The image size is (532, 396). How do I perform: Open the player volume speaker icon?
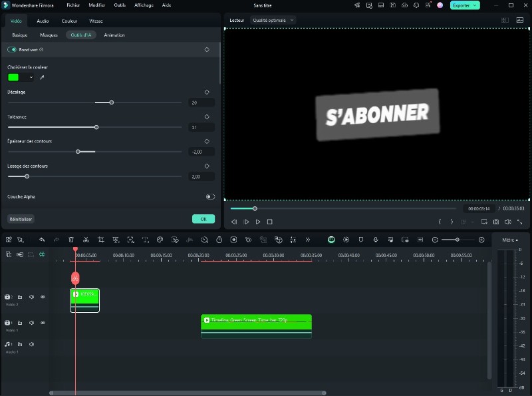point(508,222)
